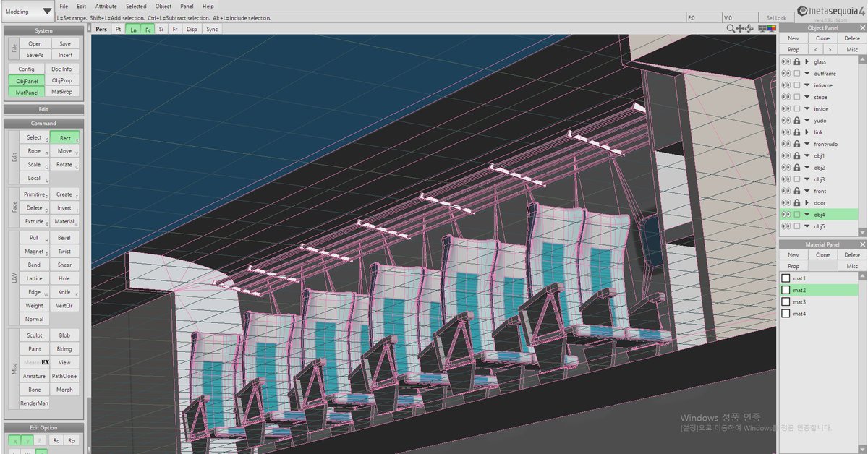
Task: Click Clone in the Object Panel
Action: [822, 38]
